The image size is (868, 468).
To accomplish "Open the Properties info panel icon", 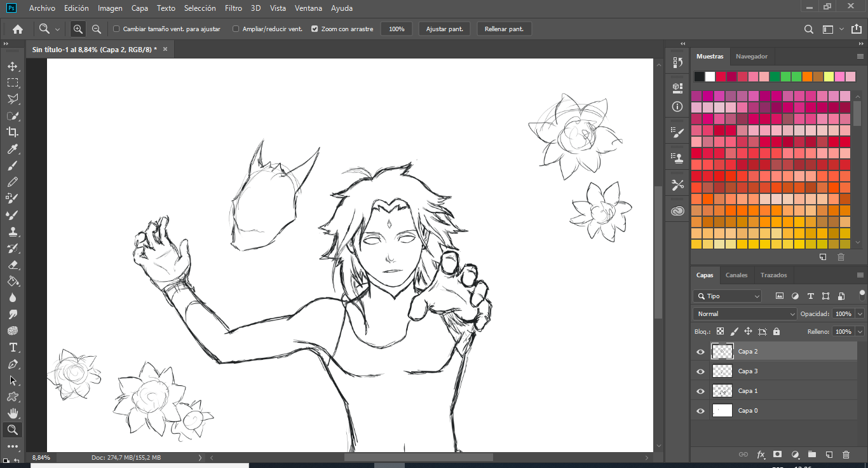I will (x=677, y=107).
